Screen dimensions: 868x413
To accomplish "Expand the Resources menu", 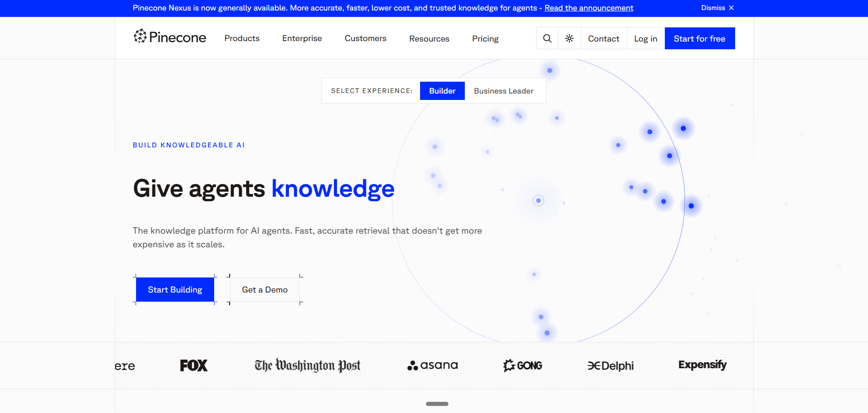I will point(429,39).
